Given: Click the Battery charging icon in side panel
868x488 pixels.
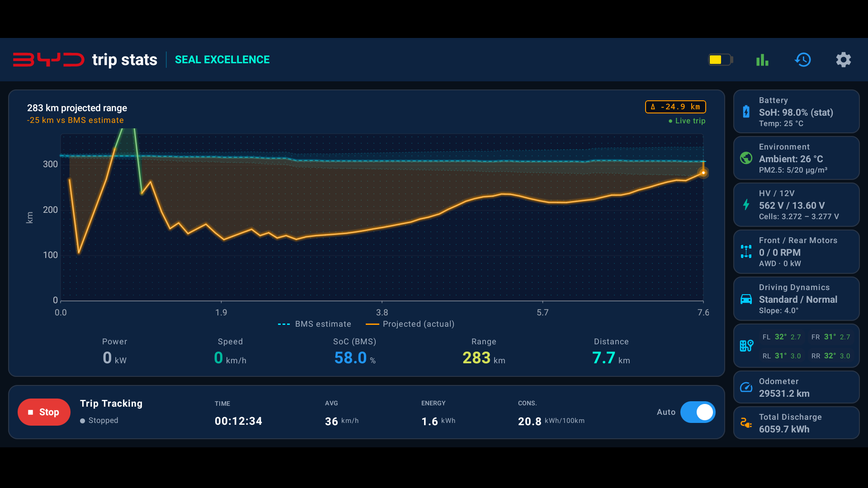Looking at the screenshot, I should [x=746, y=112].
